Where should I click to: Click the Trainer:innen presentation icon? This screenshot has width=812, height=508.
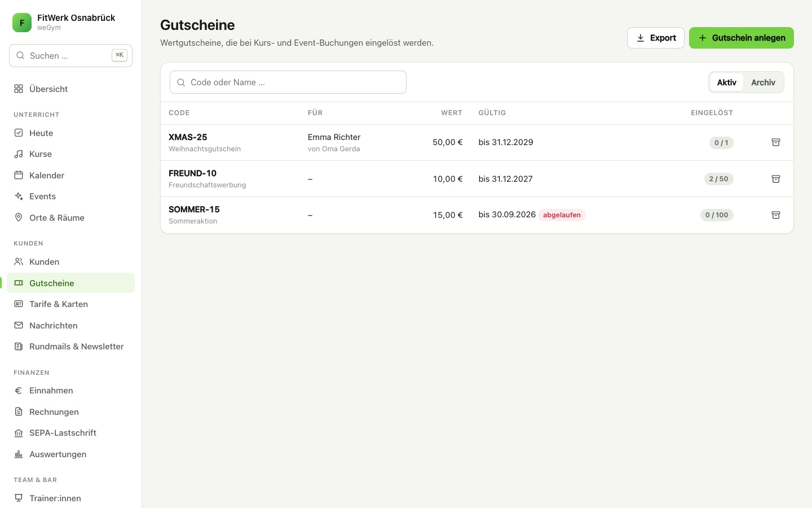pos(19,498)
